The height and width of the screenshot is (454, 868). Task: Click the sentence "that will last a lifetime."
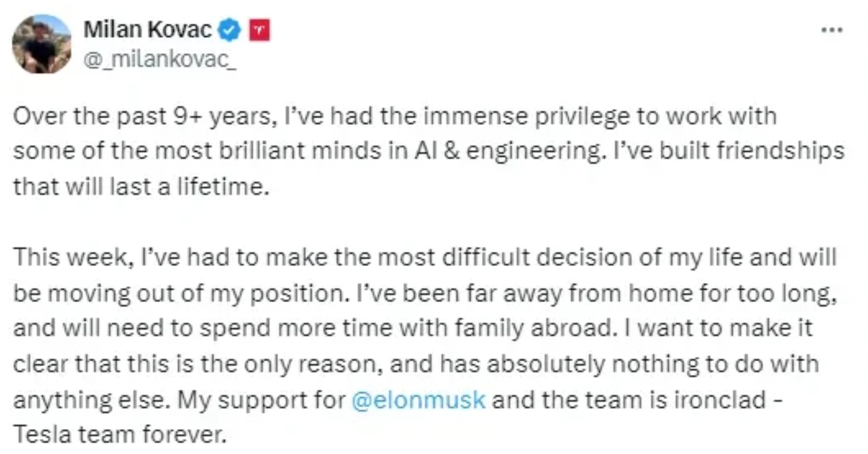pos(139,185)
